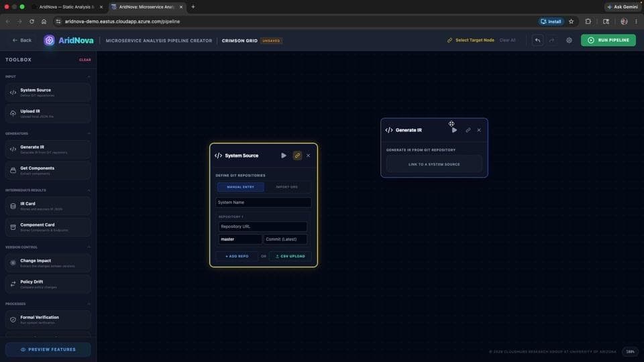The image size is (644, 362).
Task: Click System Source node link icon
Action: coord(297,156)
